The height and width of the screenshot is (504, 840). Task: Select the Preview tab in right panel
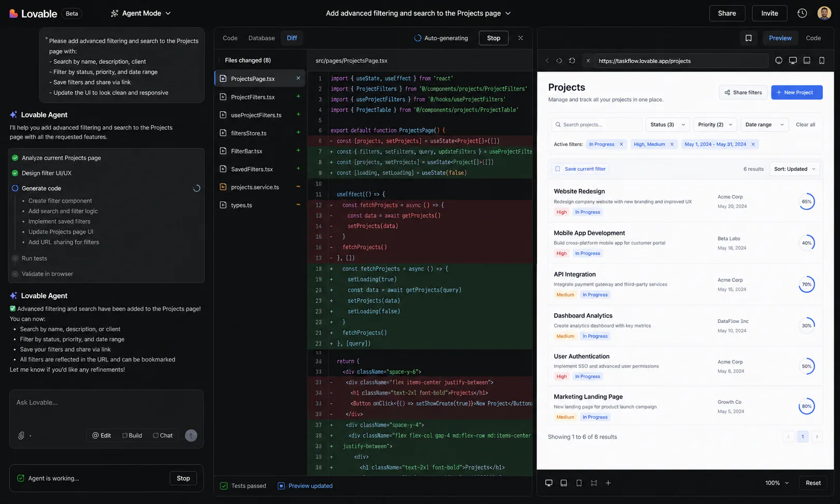click(780, 38)
